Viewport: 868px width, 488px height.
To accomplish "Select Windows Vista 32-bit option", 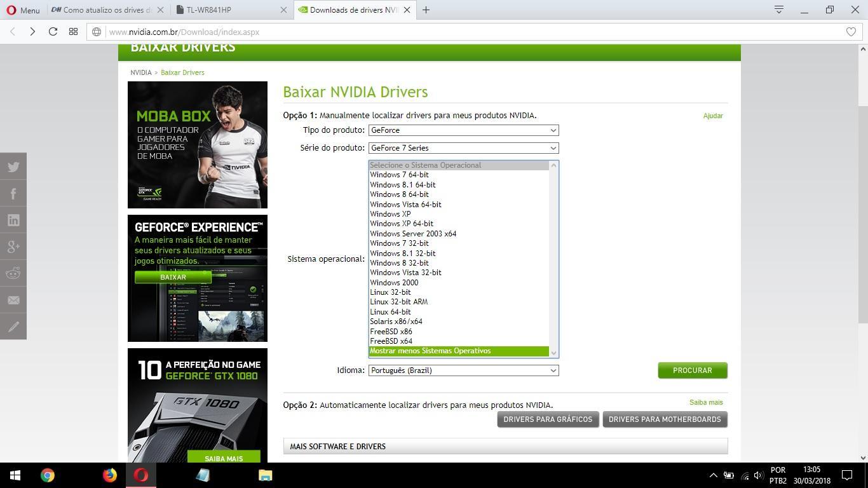I will point(459,273).
